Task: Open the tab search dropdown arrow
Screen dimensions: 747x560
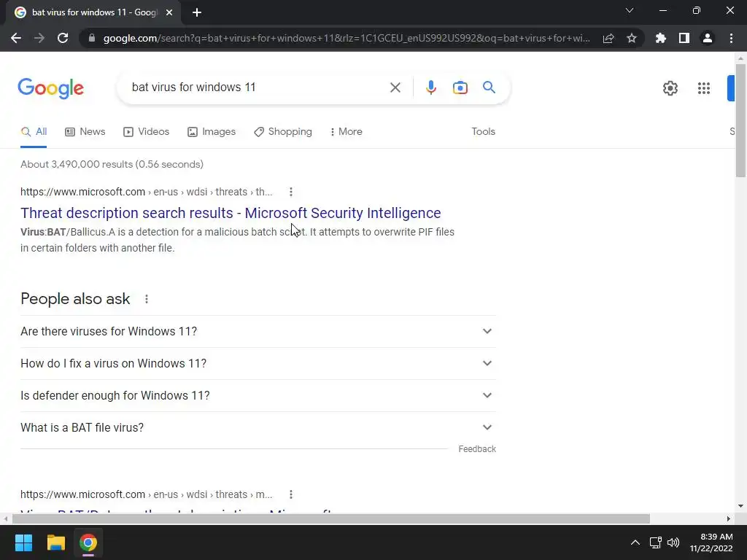Action: 630,10
